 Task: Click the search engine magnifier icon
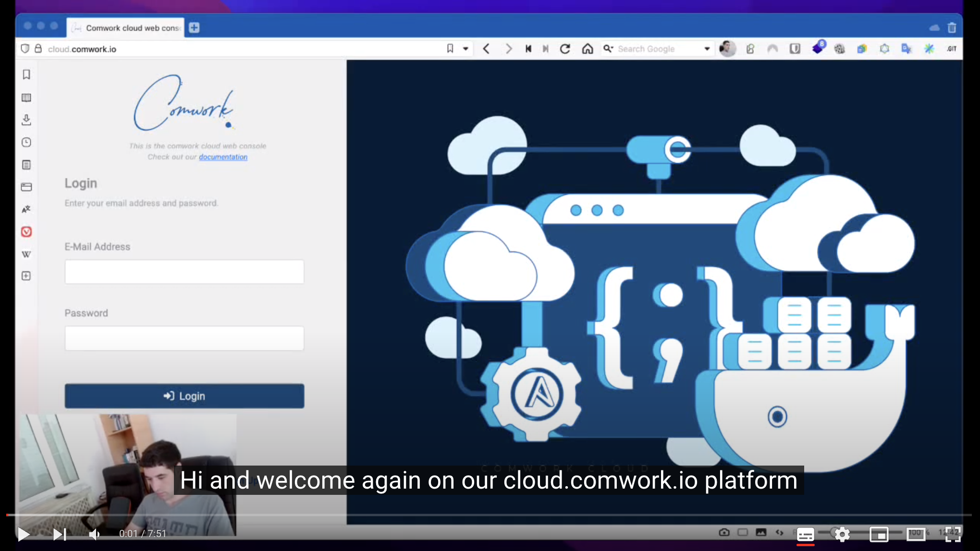tap(608, 48)
